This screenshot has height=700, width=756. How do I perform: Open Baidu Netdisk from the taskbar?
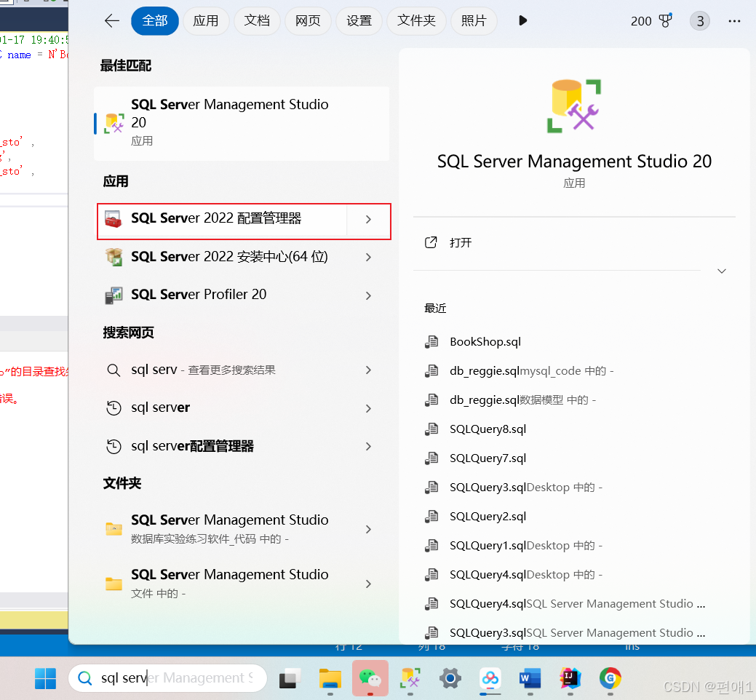490,678
